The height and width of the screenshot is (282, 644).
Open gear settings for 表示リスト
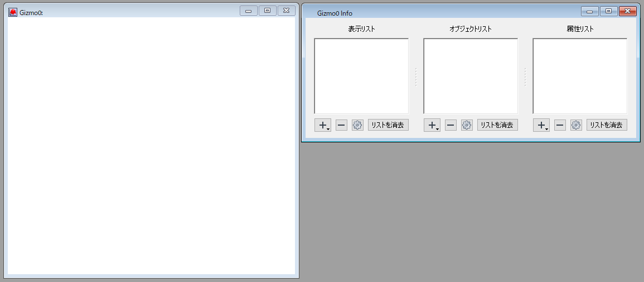[358, 125]
